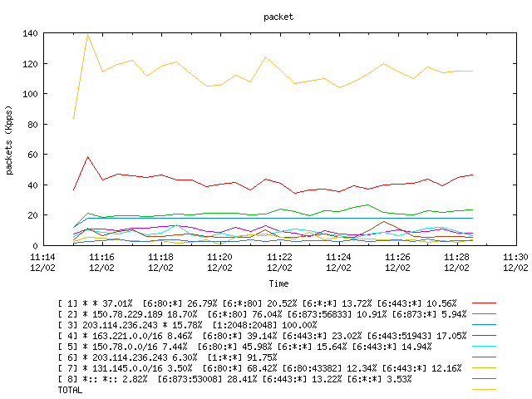Click the green legend line sample for entry 2
This screenshot has width=532, height=399.
[x=484, y=314]
